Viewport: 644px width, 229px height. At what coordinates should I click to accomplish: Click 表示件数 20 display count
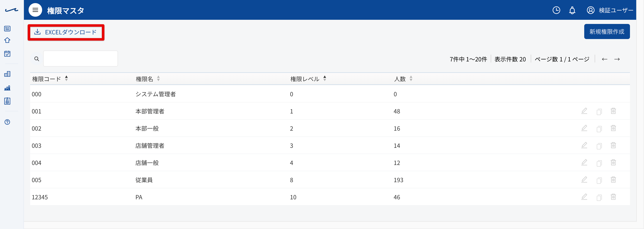[510, 59]
